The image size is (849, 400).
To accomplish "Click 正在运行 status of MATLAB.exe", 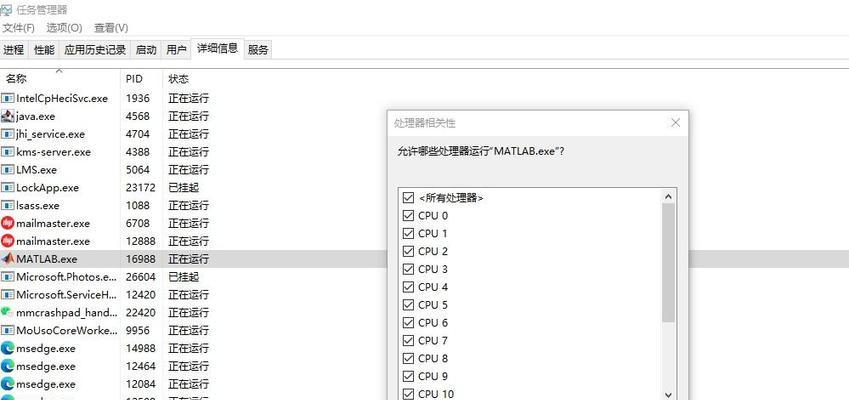I will tap(188, 259).
